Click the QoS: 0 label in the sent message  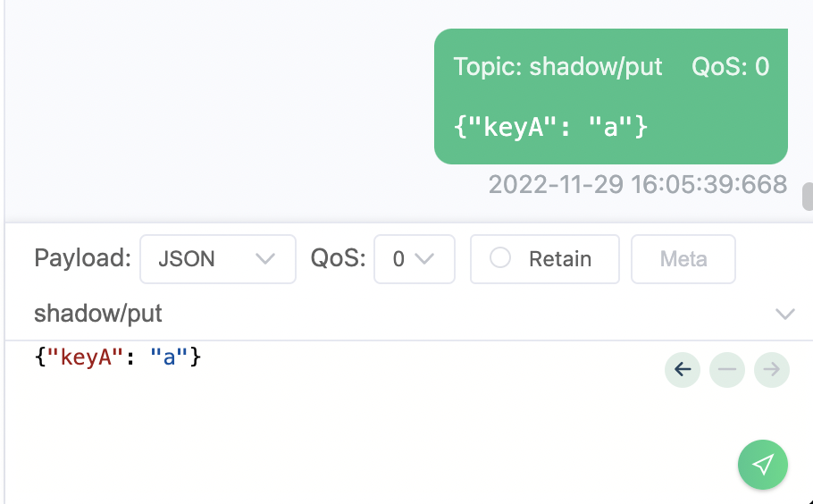click(730, 67)
